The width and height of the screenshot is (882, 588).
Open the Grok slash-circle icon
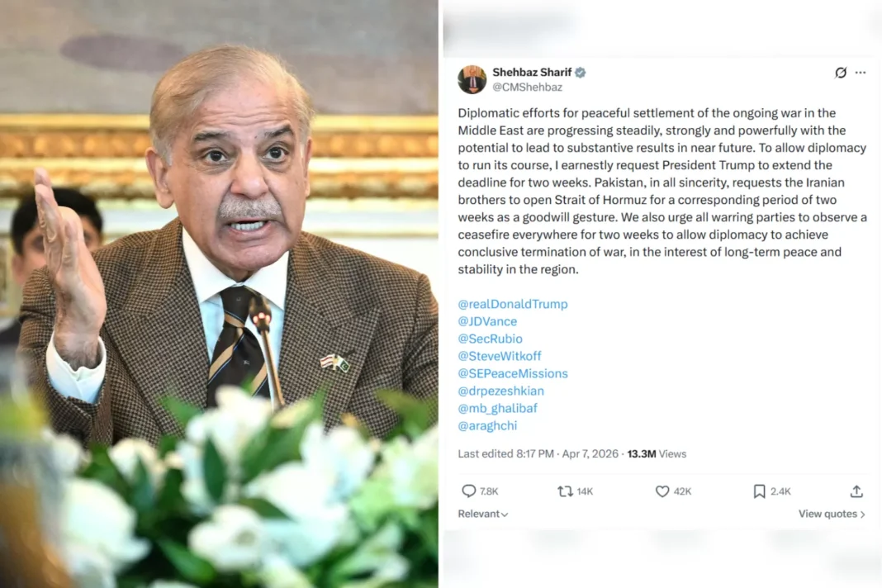[x=841, y=73]
